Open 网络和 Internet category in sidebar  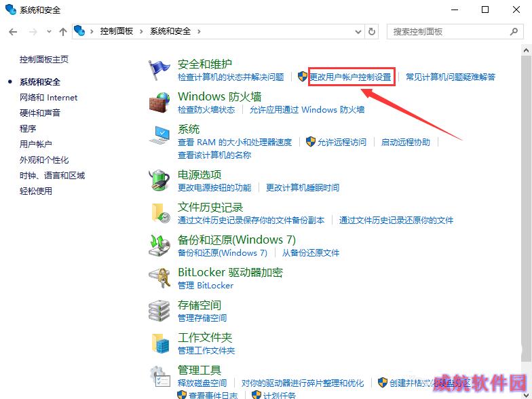pos(49,98)
